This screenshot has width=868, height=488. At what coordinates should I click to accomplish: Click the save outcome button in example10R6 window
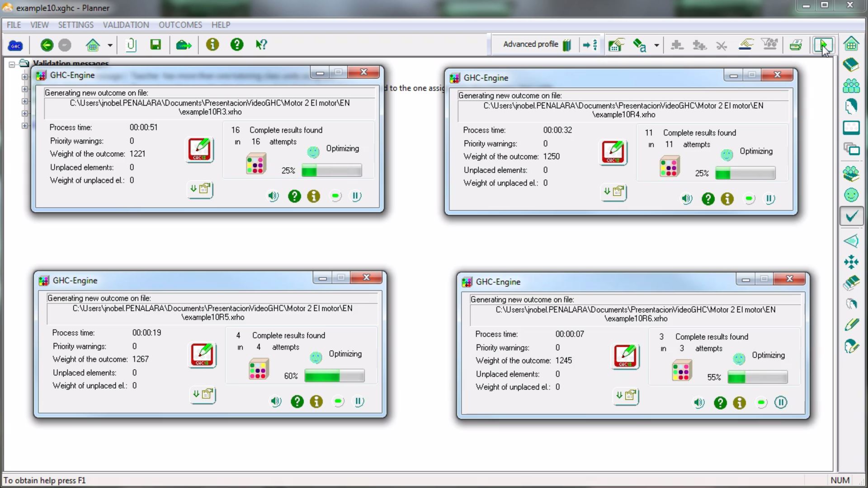[626, 396]
